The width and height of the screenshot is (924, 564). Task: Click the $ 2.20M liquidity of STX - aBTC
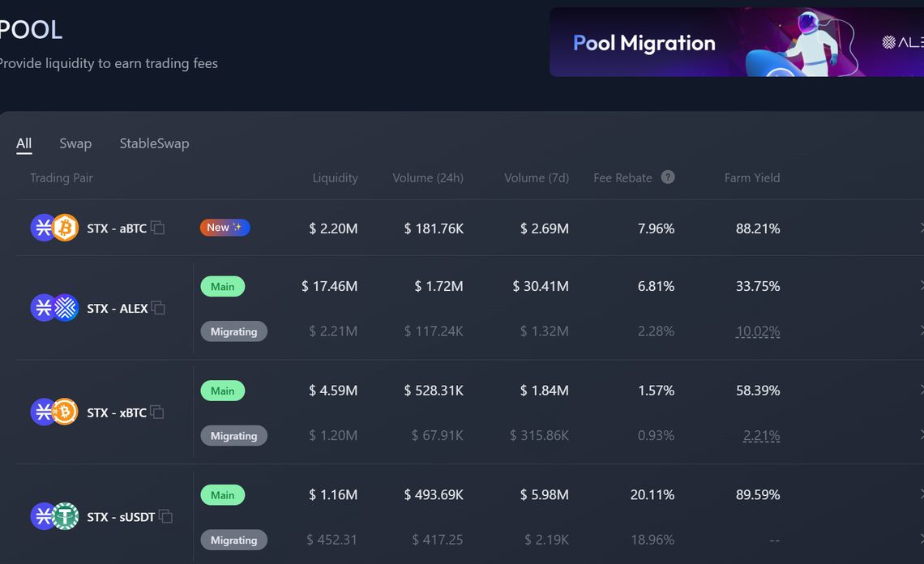click(333, 228)
